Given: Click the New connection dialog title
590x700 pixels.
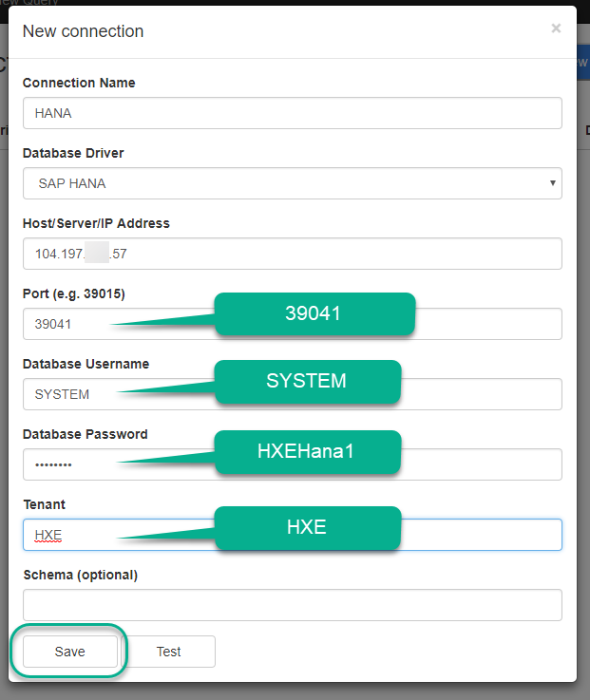Looking at the screenshot, I should click(x=83, y=31).
